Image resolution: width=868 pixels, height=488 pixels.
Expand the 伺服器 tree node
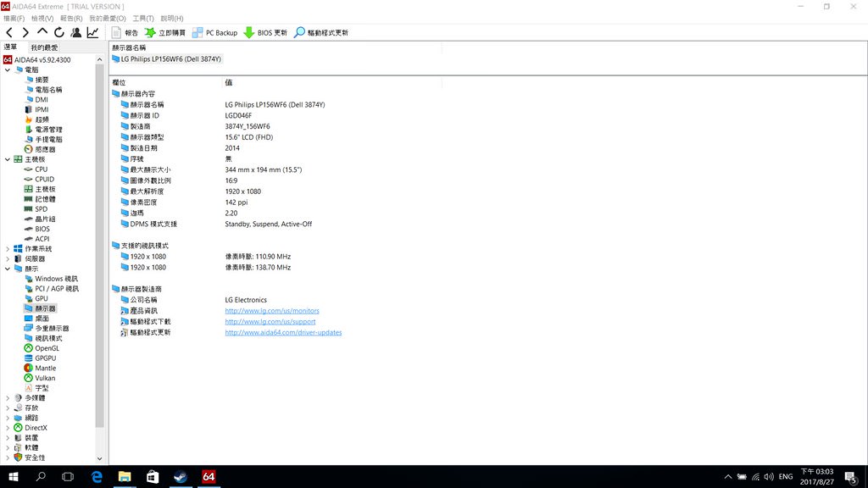[8, 259]
